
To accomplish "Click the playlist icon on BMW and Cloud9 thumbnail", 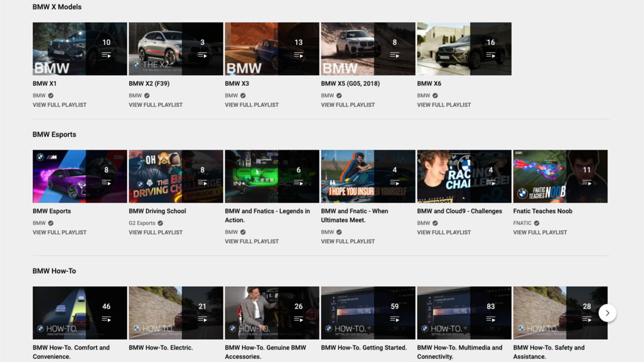I will pos(491,182).
